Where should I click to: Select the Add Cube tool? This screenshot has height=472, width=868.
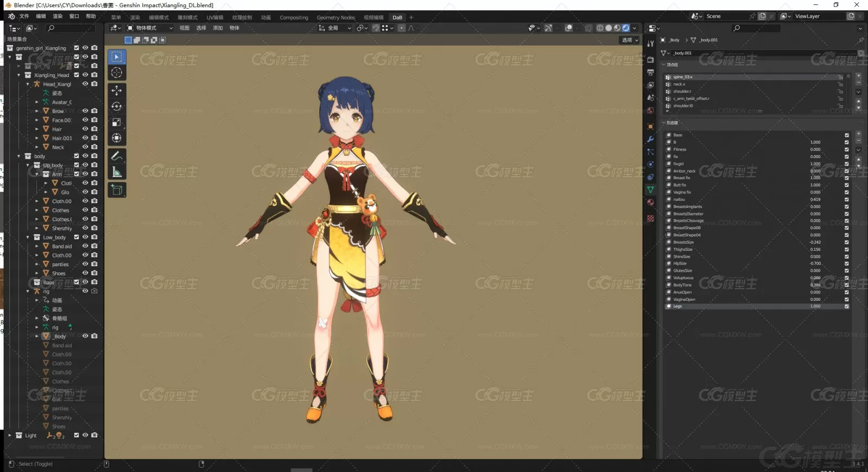(117, 190)
